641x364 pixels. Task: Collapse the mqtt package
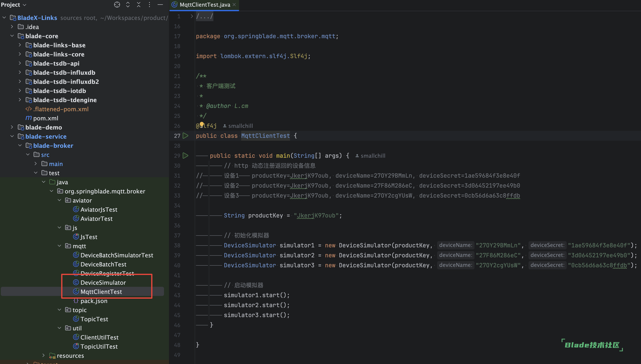pyautogui.click(x=60, y=246)
